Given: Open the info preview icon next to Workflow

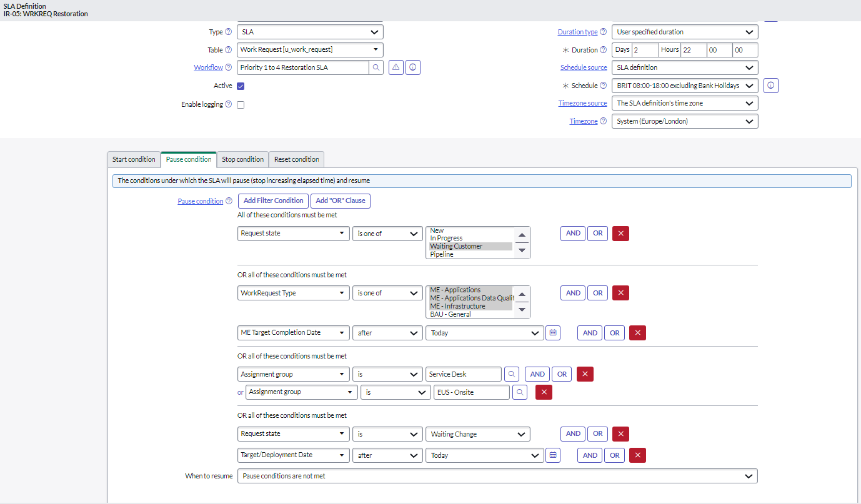Looking at the screenshot, I should click(412, 67).
